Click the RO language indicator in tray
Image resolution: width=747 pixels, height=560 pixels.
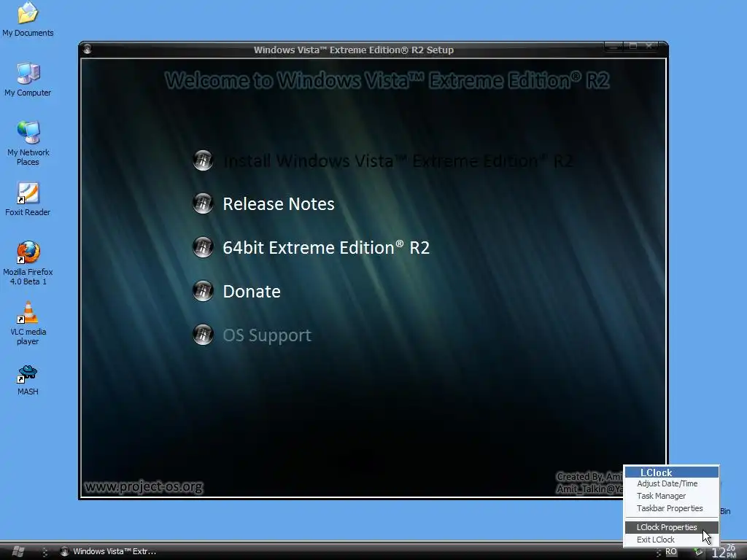click(671, 551)
